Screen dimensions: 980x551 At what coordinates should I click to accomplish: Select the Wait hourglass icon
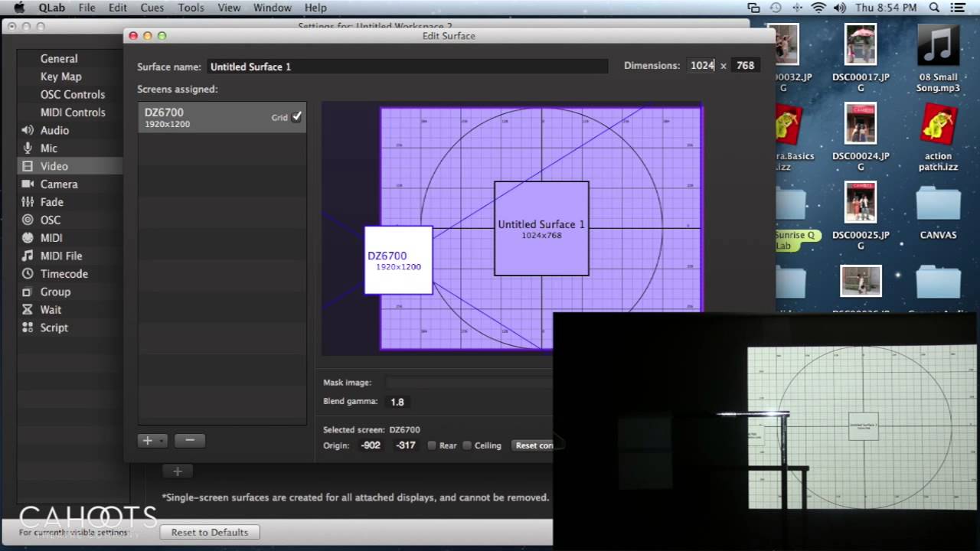pyautogui.click(x=28, y=309)
